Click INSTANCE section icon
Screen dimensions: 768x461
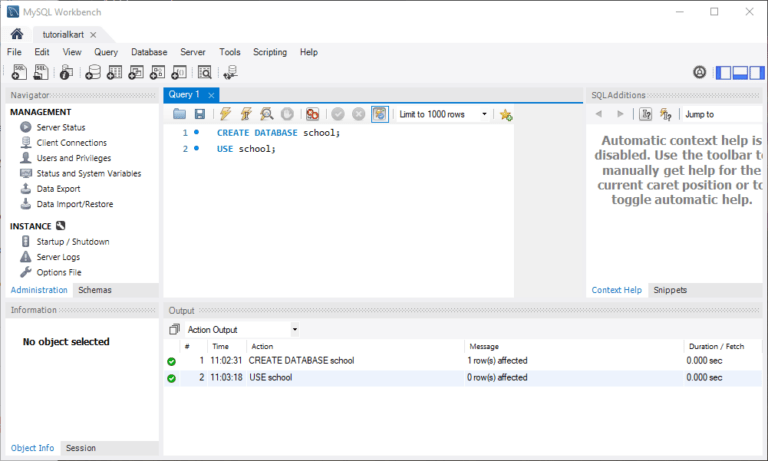pos(60,226)
